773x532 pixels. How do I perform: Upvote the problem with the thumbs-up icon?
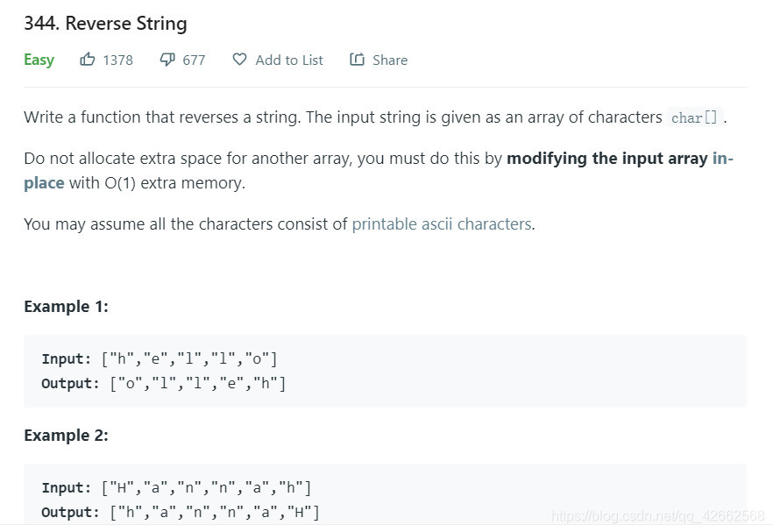(x=88, y=60)
